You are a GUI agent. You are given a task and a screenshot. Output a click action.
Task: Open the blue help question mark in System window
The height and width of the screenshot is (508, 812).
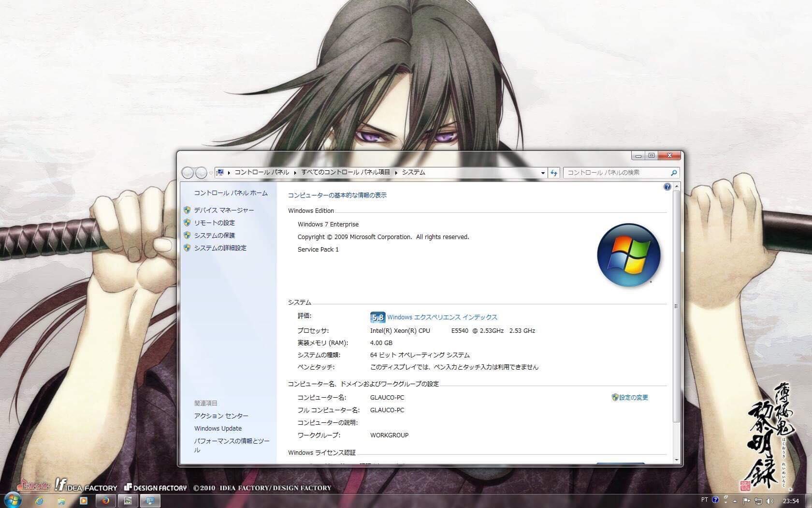[x=667, y=187]
